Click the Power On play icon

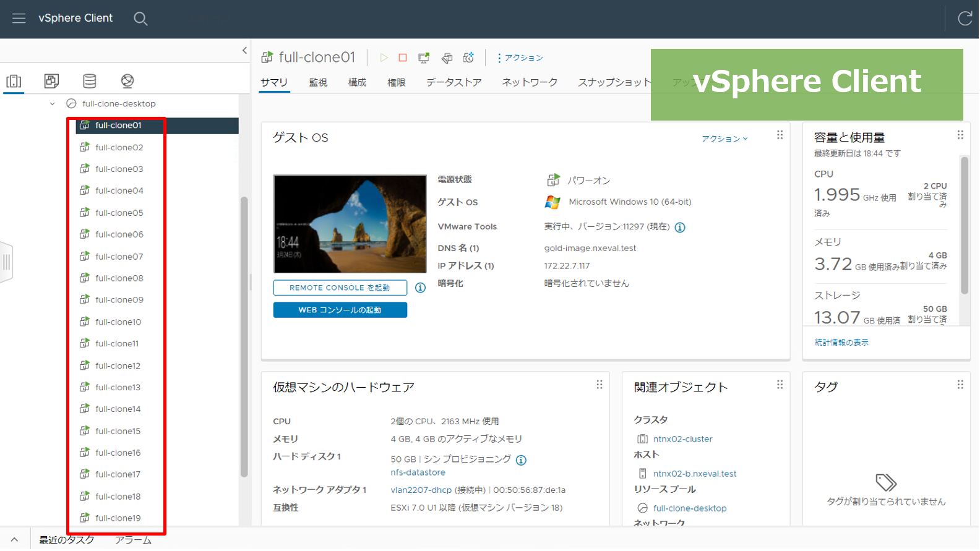pos(384,58)
